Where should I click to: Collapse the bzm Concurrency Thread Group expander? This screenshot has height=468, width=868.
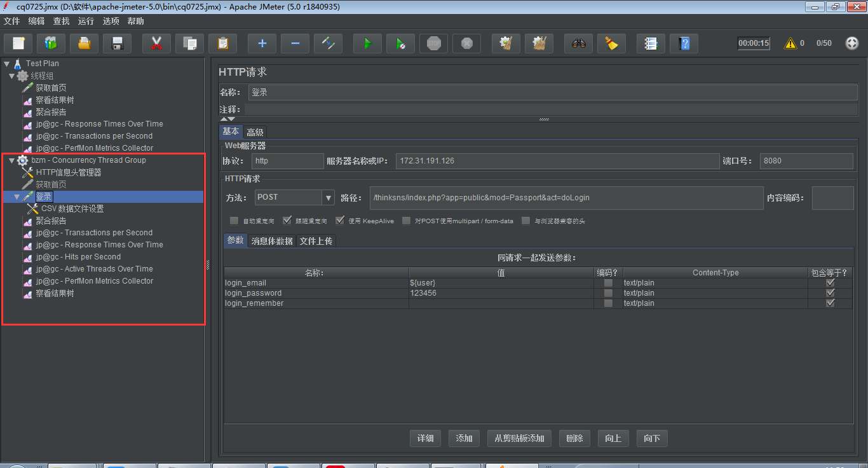(x=11, y=160)
